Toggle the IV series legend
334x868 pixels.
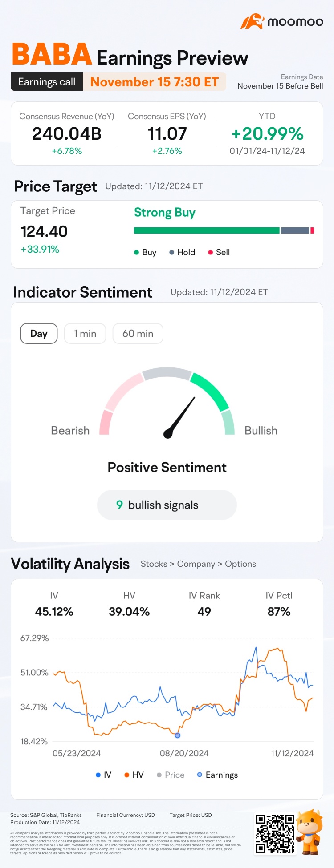tap(103, 775)
